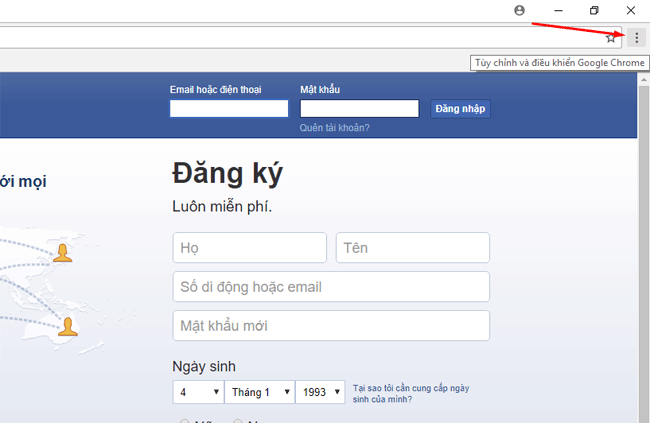
Task: Click the scrollbar down arrow
Action: pyautogui.click(x=643, y=416)
